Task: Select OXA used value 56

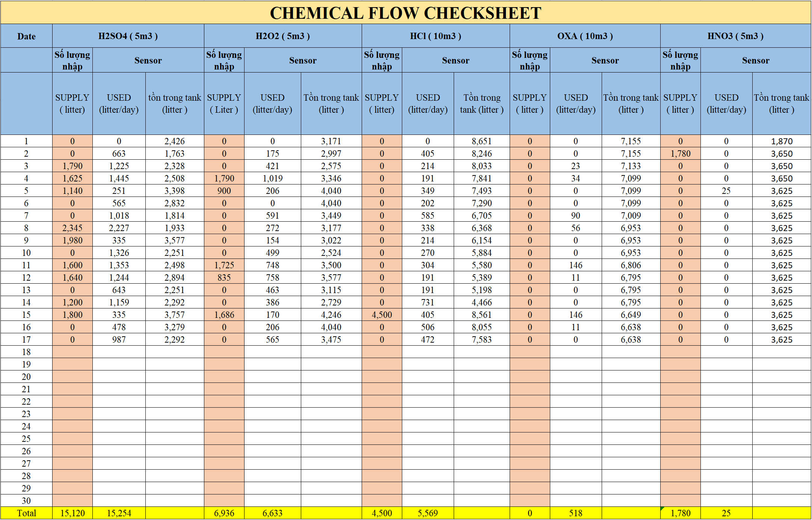Action: click(x=576, y=228)
